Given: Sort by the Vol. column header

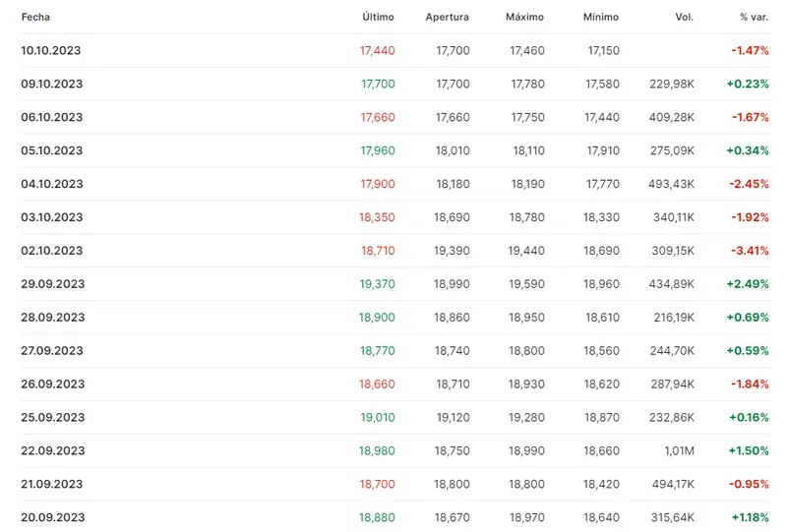Looking at the screenshot, I should click(x=685, y=18).
